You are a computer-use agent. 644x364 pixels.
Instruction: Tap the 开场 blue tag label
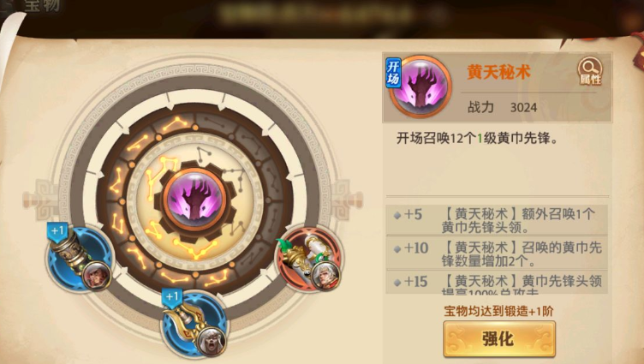tap(393, 73)
